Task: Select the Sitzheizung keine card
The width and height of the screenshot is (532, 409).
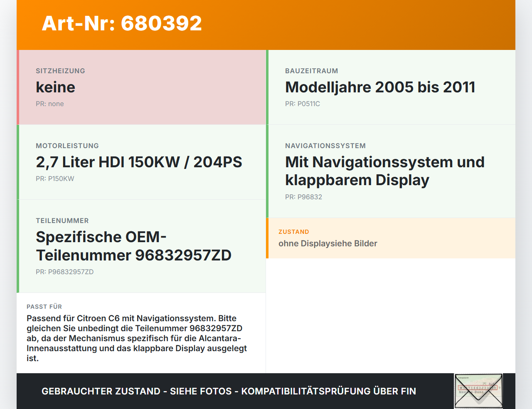Action: click(x=141, y=87)
